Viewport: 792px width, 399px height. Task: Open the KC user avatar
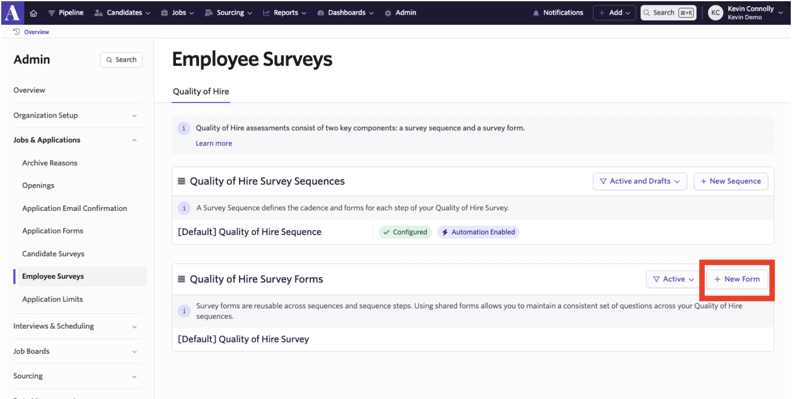pos(715,13)
